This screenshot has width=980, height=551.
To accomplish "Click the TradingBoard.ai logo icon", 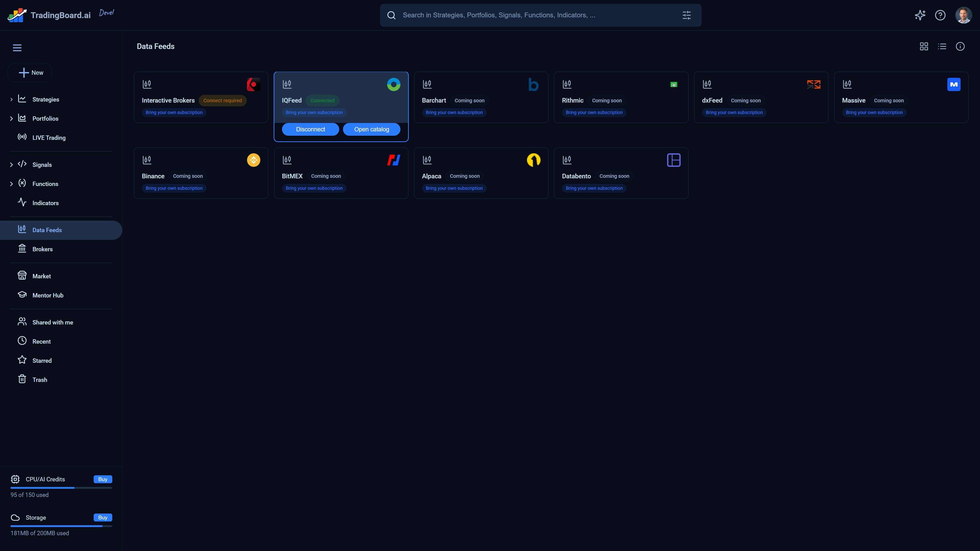I will coord(17,15).
